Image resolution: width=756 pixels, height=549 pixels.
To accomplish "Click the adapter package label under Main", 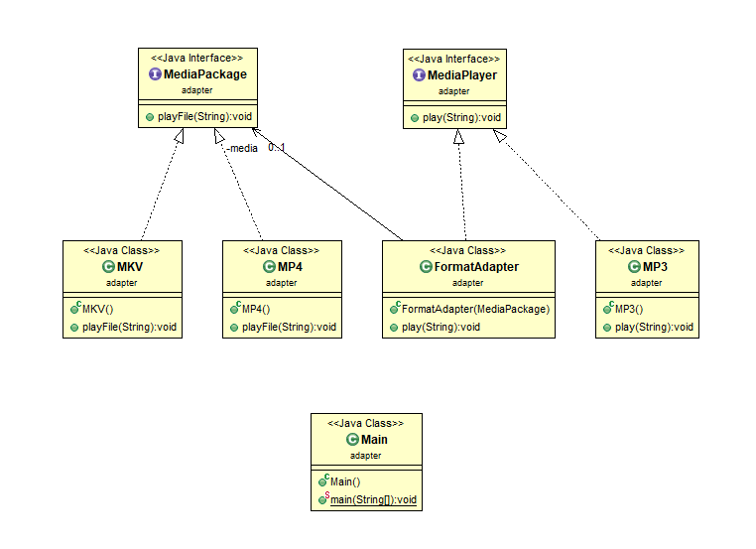I will pos(365,456).
